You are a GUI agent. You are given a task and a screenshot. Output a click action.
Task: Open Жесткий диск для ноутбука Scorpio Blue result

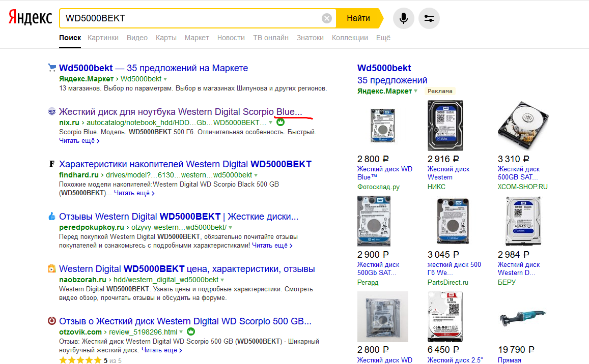[x=180, y=112]
